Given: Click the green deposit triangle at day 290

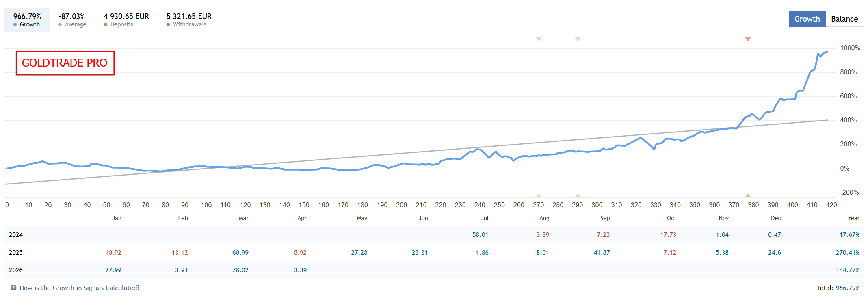Looking at the screenshot, I should (578, 195).
